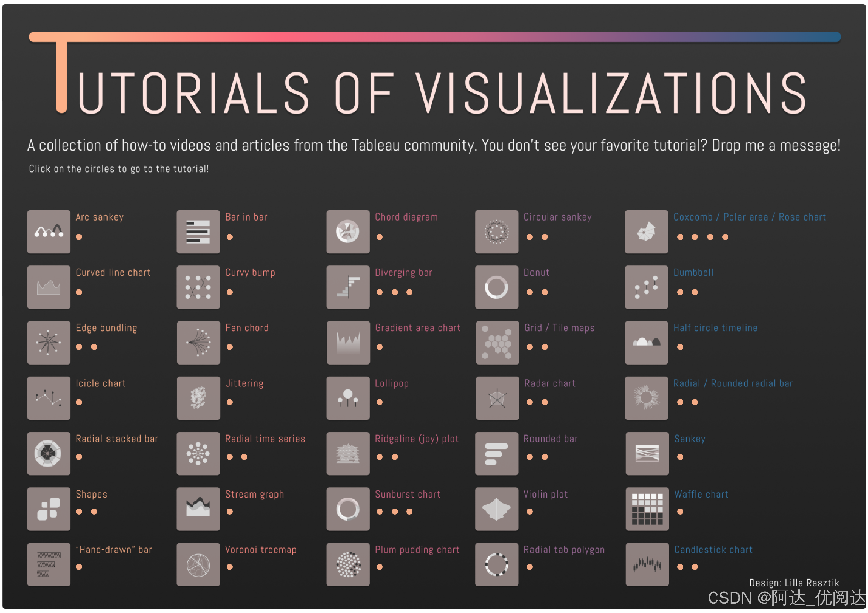Viewport: 868px width, 613px height.
Task: Open the tutorial circle under Bar in bar
Action: (230, 237)
